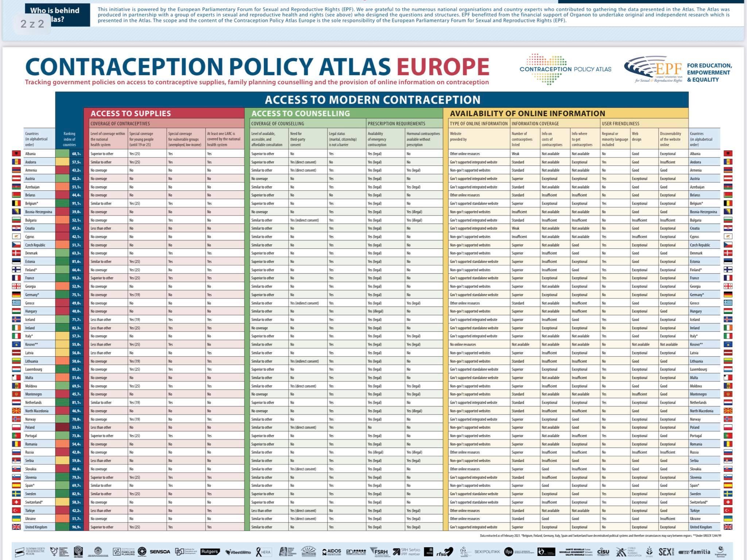
Task: Click the Ukraine flag right of the country name
Action: point(728,518)
